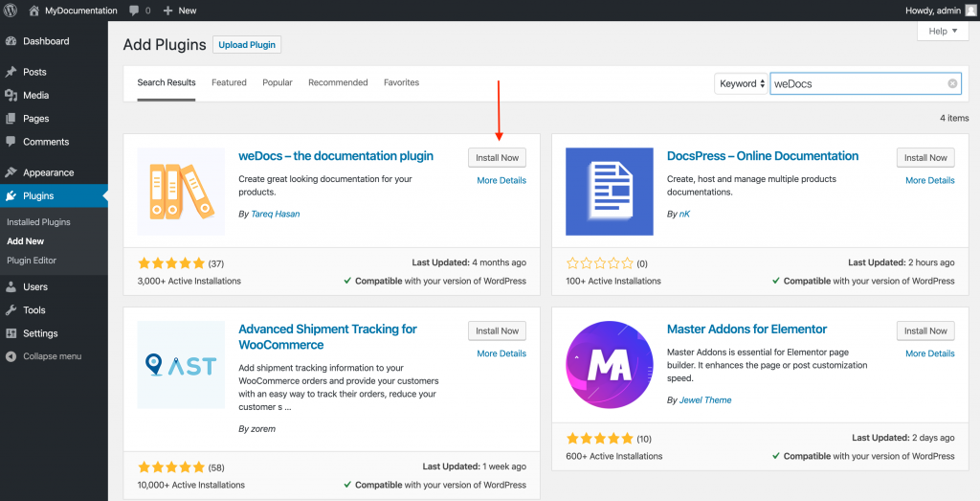Open the Keyword search type dropdown
Screen dimensions: 980x501
pyautogui.click(x=742, y=83)
